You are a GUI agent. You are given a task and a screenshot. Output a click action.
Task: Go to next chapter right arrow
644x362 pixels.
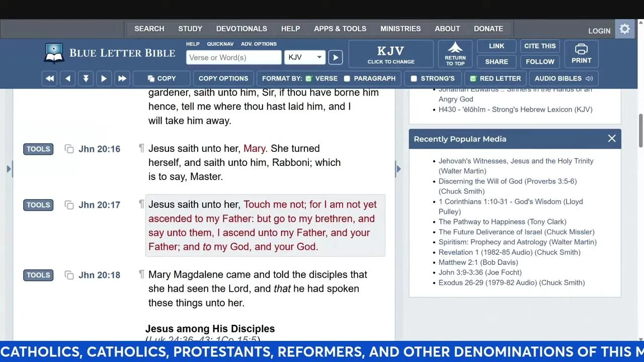coord(104,78)
